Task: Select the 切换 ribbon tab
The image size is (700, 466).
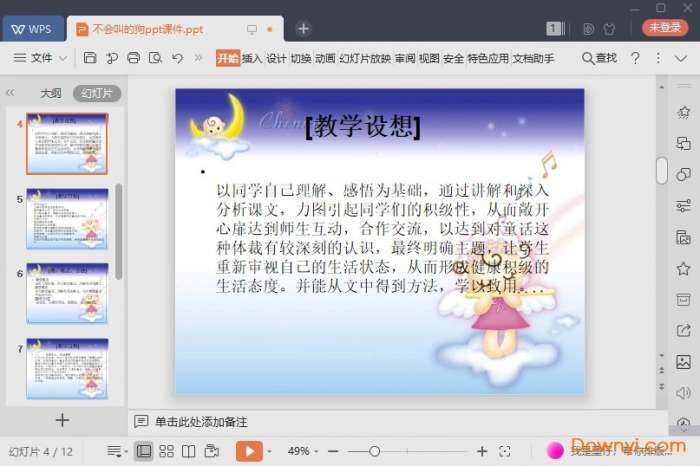Action: 301,58
